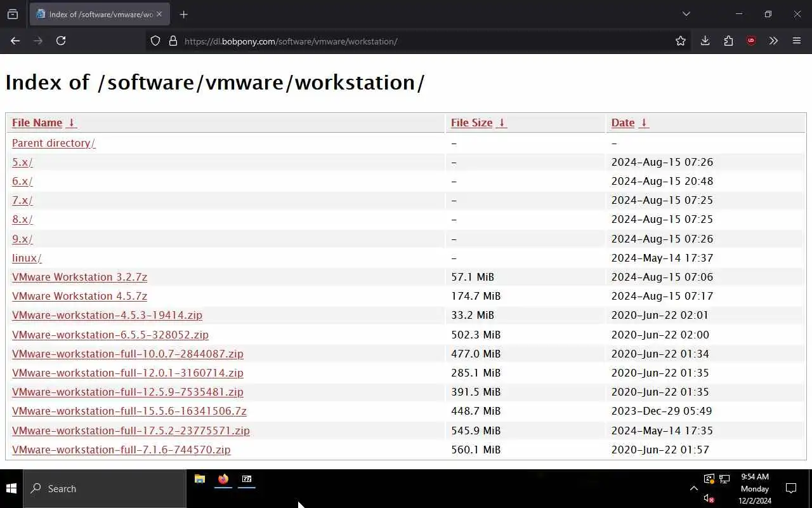Open the notification center icon
Image resolution: width=812 pixels, height=508 pixels.
tap(791, 488)
